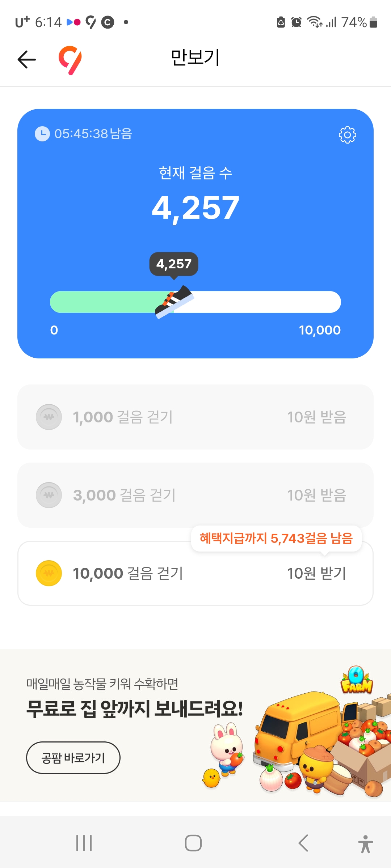This screenshot has width=391, height=868.
Task: Tap the G Farm logo in banner
Action: coord(357,680)
